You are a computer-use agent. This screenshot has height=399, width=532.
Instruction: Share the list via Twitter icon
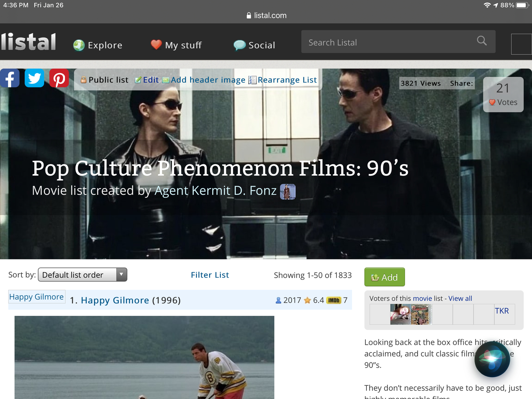pyautogui.click(x=34, y=78)
